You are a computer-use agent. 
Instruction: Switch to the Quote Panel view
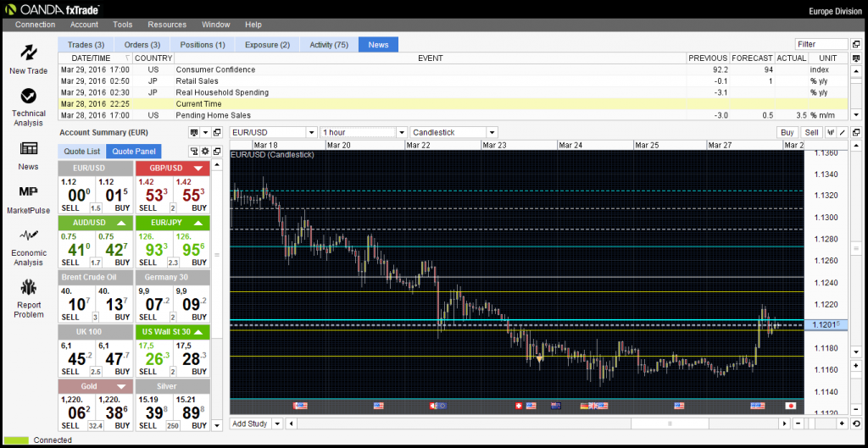point(133,151)
